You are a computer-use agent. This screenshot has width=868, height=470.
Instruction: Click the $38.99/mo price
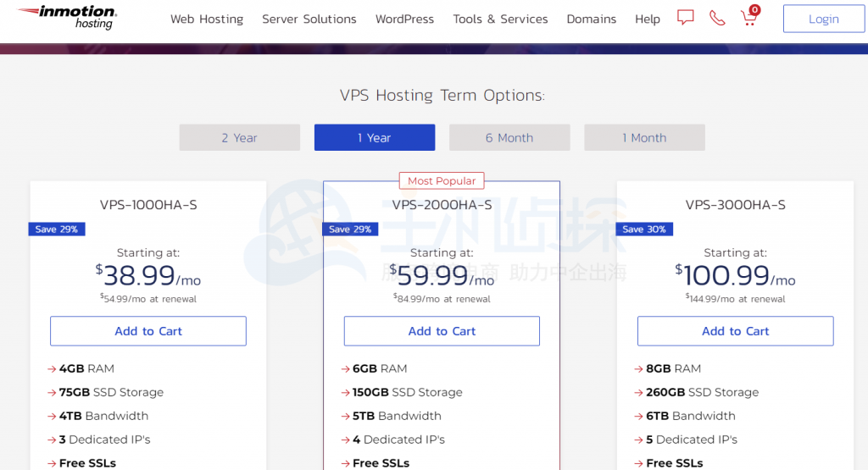pyautogui.click(x=148, y=275)
